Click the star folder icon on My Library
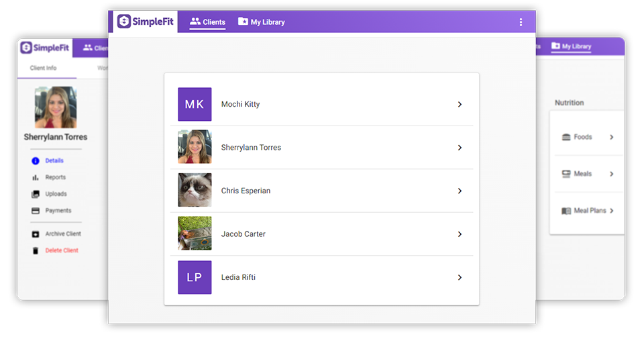 click(243, 21)
